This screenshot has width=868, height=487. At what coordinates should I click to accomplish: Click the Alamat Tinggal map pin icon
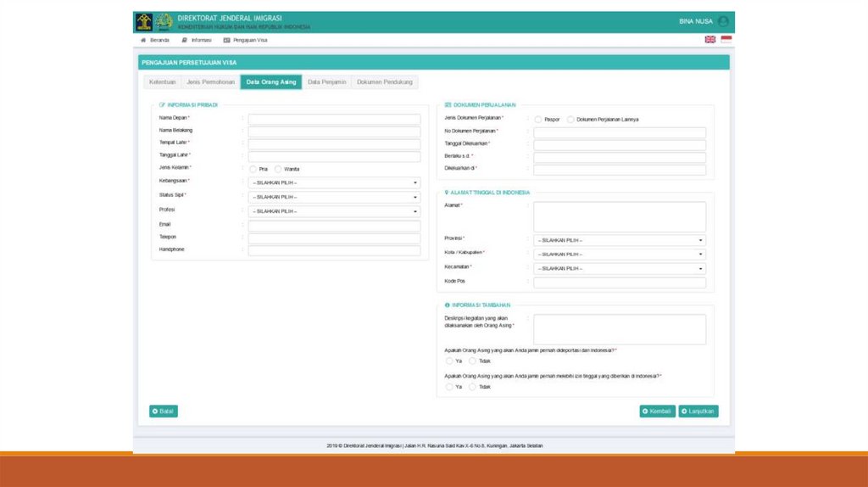click(x=447, y=193)
